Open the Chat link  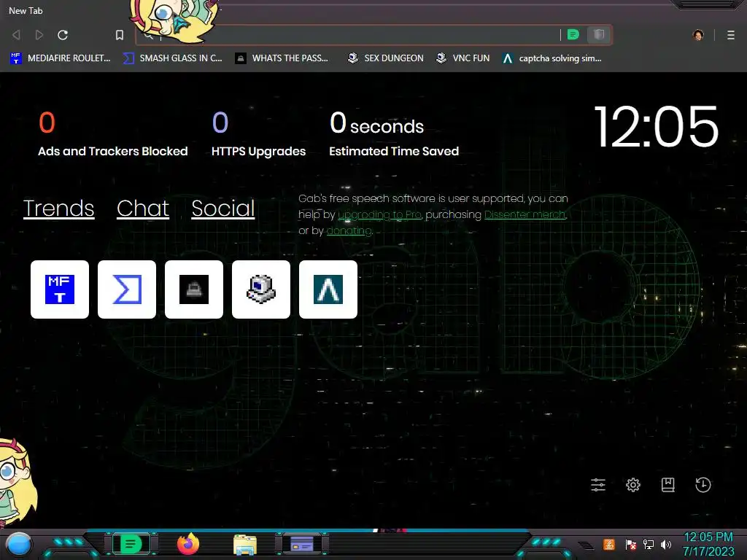[x=142, y=208]
